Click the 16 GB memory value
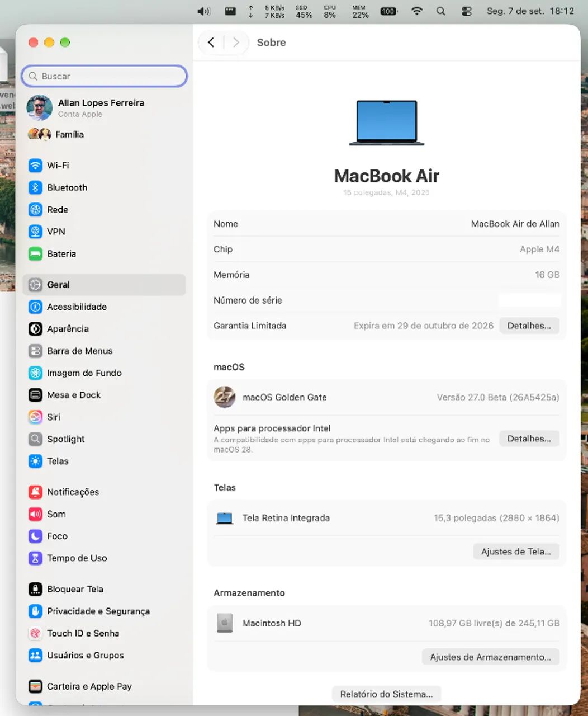 (x=547, y=275)
